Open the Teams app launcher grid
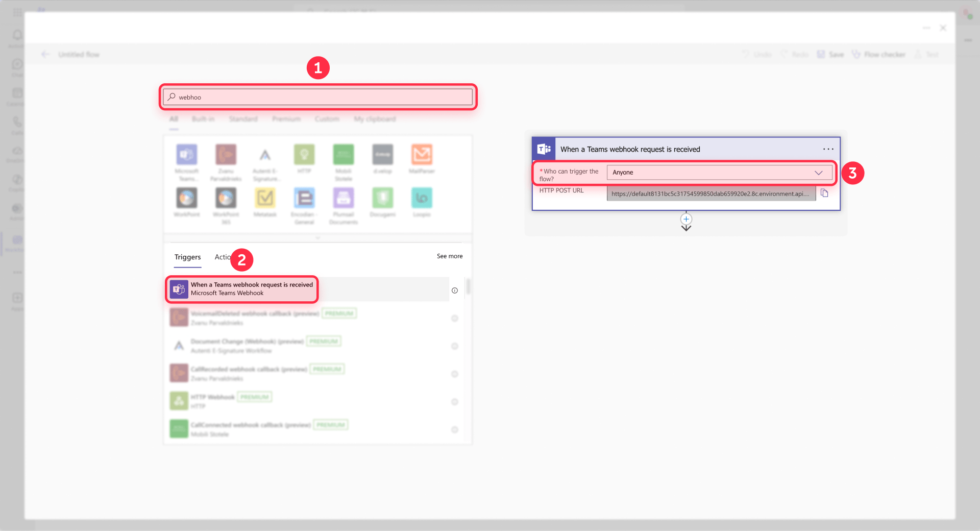 [17, 12]
